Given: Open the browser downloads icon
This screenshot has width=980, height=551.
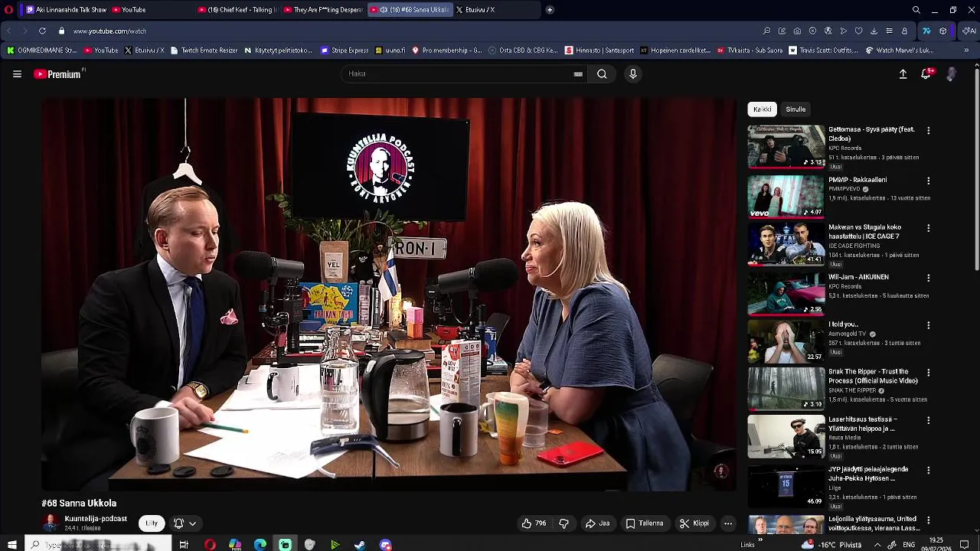Looking at the screenshot, I should [x=874, y=31].
